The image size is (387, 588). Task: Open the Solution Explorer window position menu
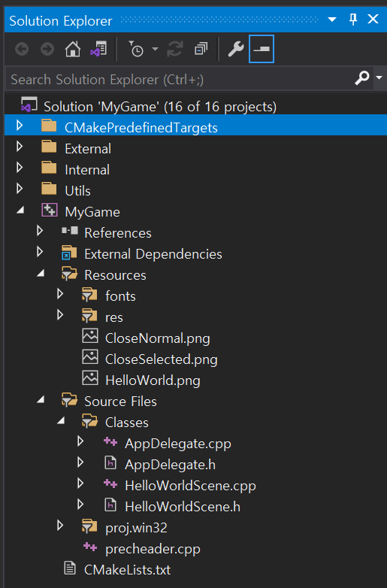tap(332, 19)
